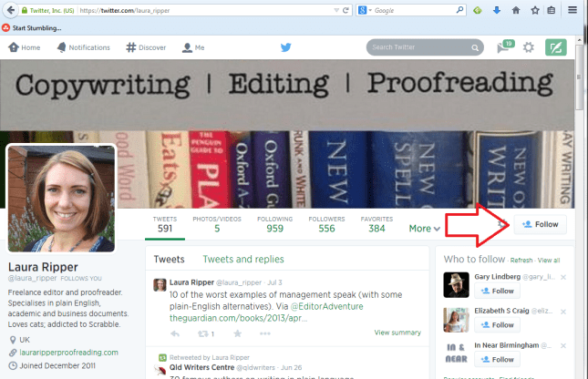Viewport: 588px width, 379px height.
Task: Dismiss Gary Lindberg suggestion
Action: [x=563, y=277]
